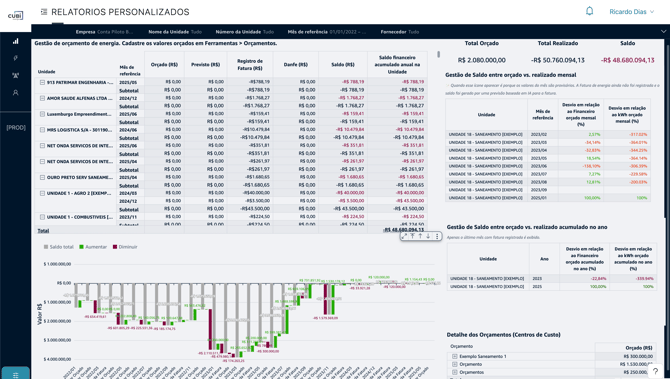Open the bar chart reports sidebar icon
This screenshot has height=379, width=670.
point(15,41)
